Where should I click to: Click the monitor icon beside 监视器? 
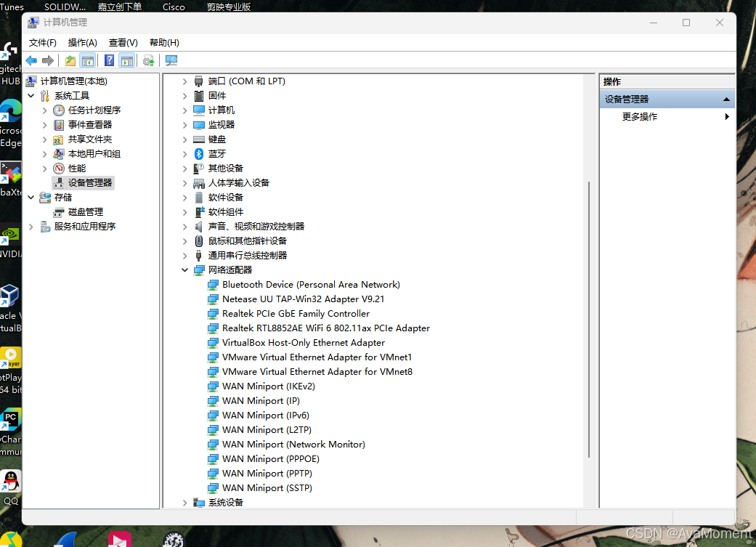[199, 125]
